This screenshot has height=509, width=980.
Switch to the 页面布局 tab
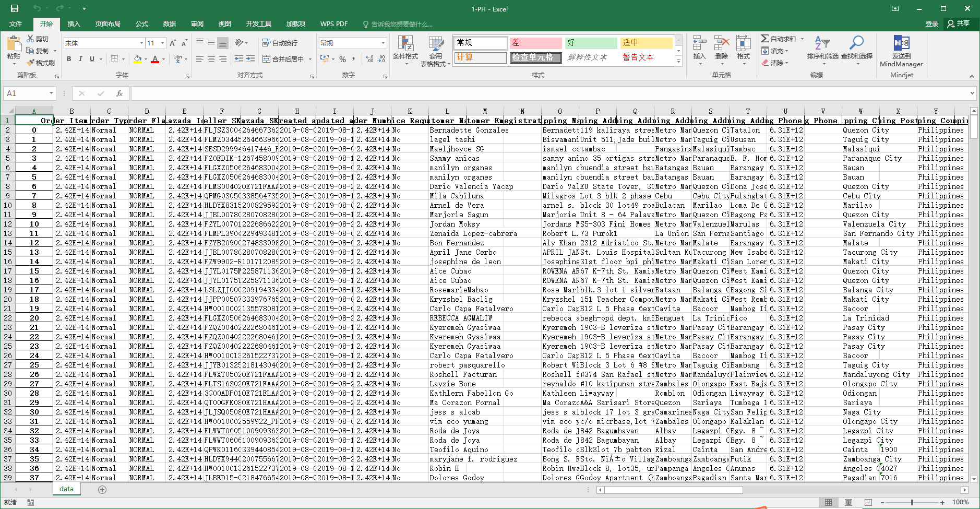tap(108, 23)
